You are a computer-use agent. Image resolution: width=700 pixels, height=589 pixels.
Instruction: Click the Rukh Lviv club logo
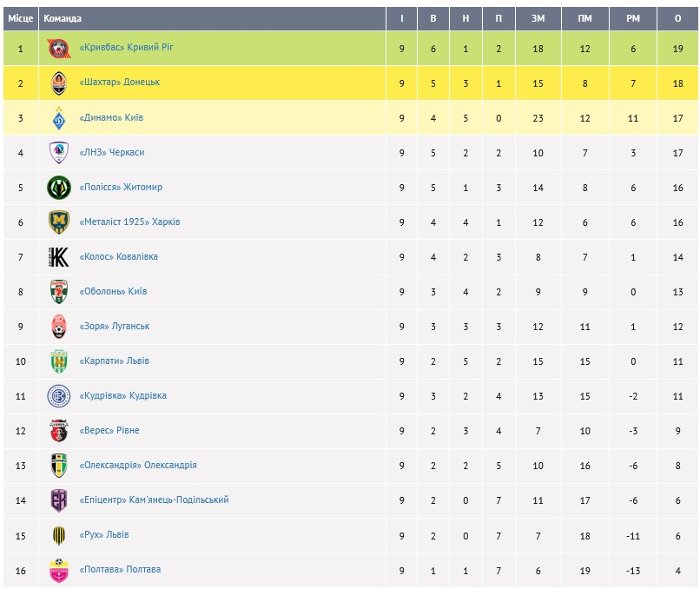pyautogui.click(x=58, y=535)
